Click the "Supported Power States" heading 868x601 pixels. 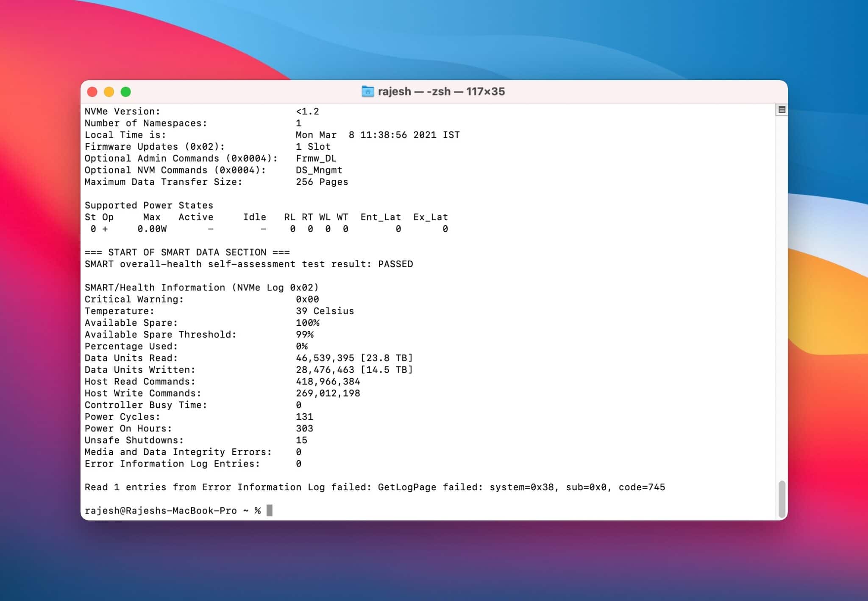point(149,205)
